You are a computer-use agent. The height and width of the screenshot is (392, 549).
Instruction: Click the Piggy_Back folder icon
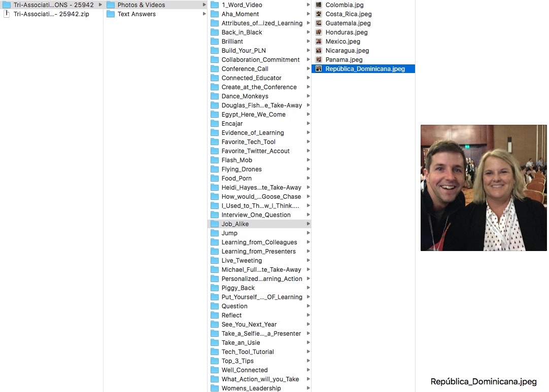[215, 288]
